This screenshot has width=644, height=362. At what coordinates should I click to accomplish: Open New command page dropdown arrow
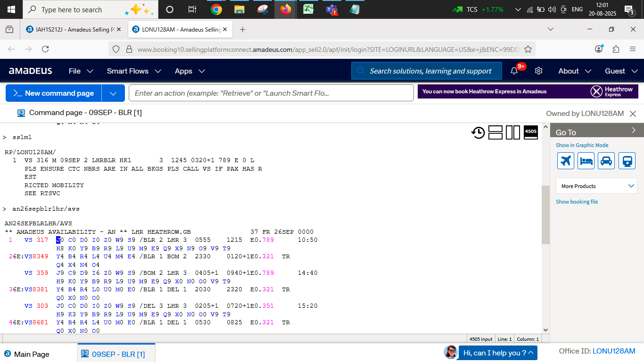click(113, 93)
